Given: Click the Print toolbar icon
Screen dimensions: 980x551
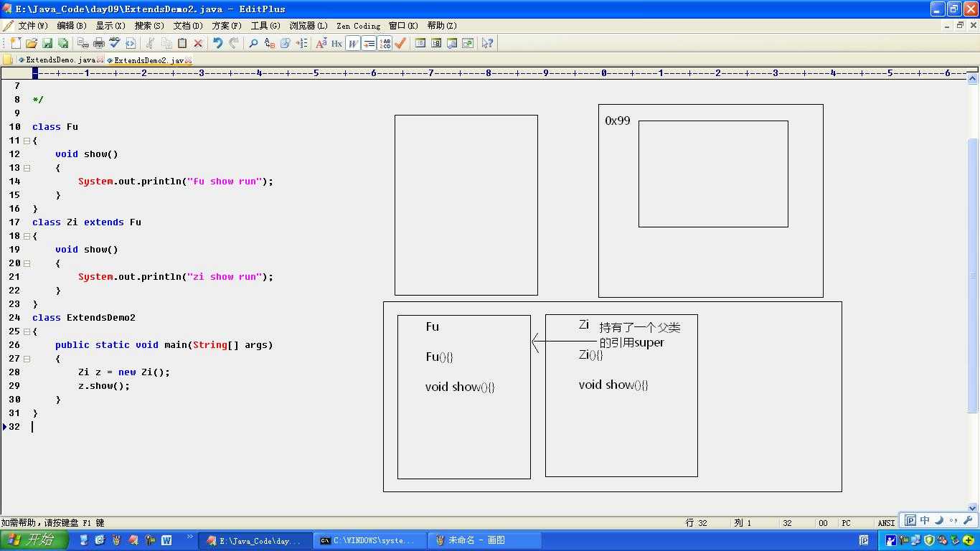Looking at the screenshot, I should coord(99,43).
